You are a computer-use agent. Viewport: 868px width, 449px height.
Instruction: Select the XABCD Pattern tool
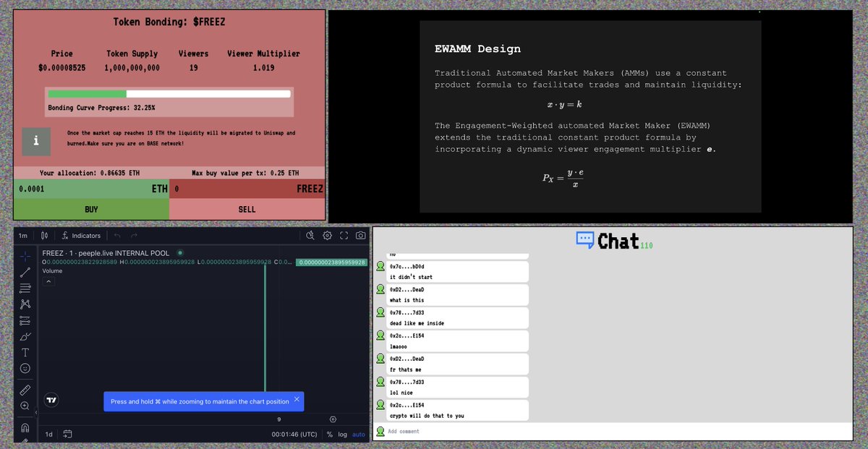[25, 304]
